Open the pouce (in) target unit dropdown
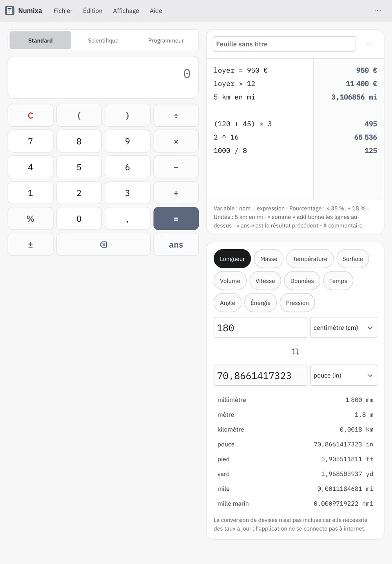The height and width of the screenshot is (564, 392). [x=343, y=375]
